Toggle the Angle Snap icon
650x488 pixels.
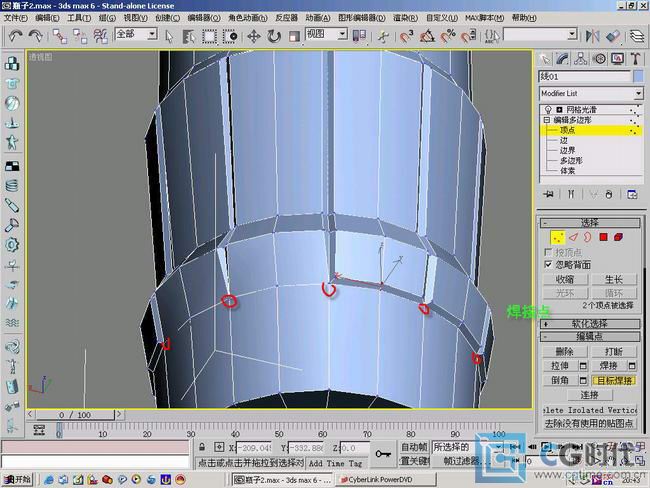[427, 36]
